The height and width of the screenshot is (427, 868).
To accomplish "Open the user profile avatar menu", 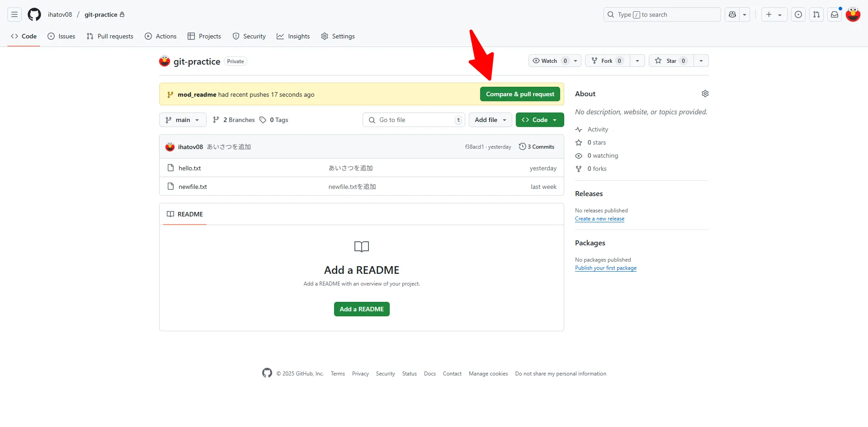I will click(x=853, y=14).
